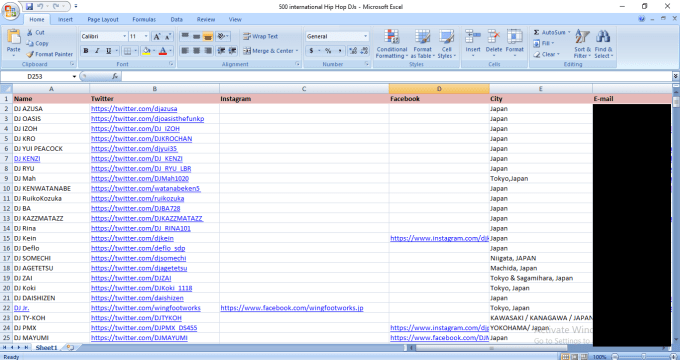Open Excel Help question mark icon
This screenshot has width=680, height=360.
[641, 19]
